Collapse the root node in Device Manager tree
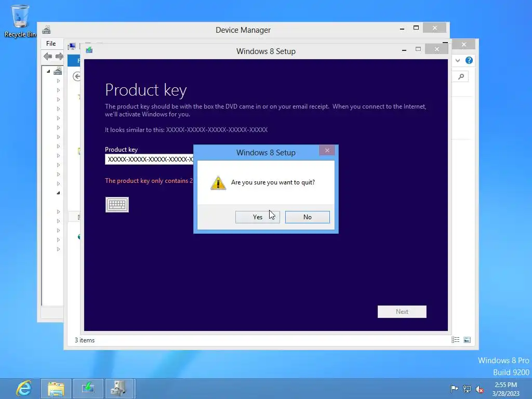 coord(48,71)
